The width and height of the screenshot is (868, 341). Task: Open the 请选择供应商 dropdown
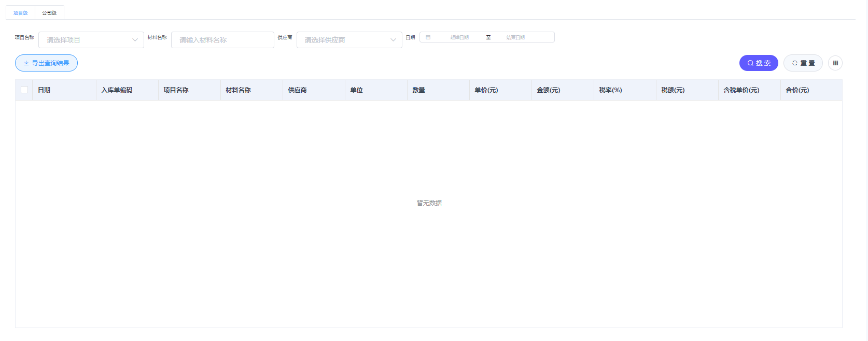coord(349,40)
